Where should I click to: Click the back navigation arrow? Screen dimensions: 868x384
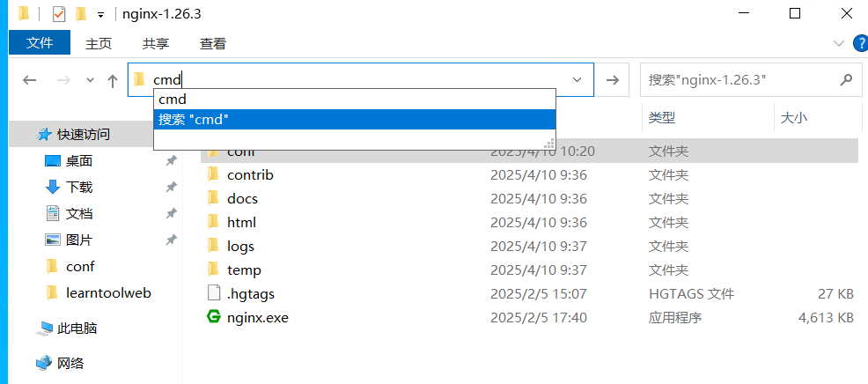[x=29, y=80]
